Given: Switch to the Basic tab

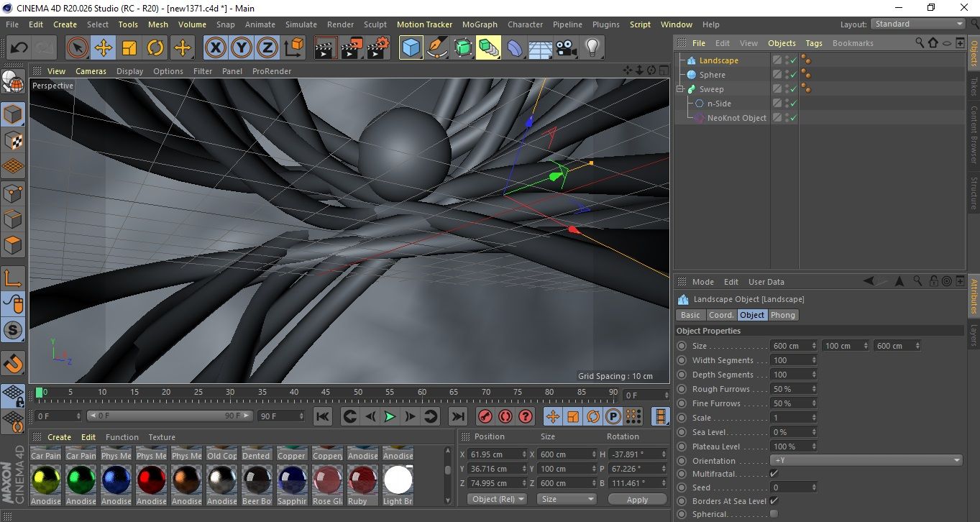Looking at the screenshot, I should point(690,315).
